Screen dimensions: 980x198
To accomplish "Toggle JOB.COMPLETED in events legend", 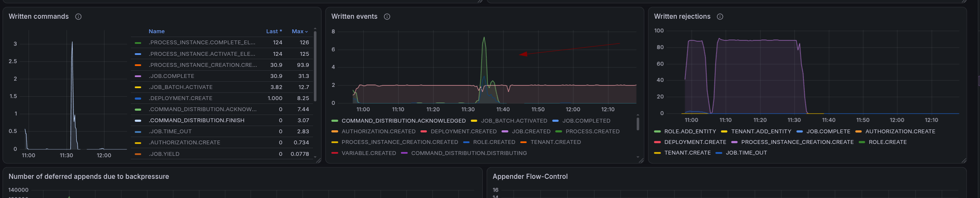I will pos(586,121).
